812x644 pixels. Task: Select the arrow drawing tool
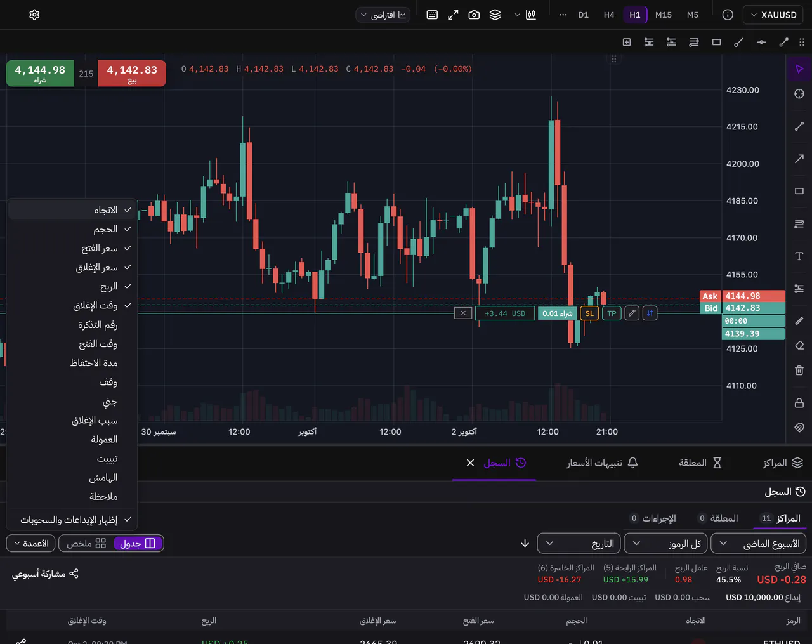799,159
